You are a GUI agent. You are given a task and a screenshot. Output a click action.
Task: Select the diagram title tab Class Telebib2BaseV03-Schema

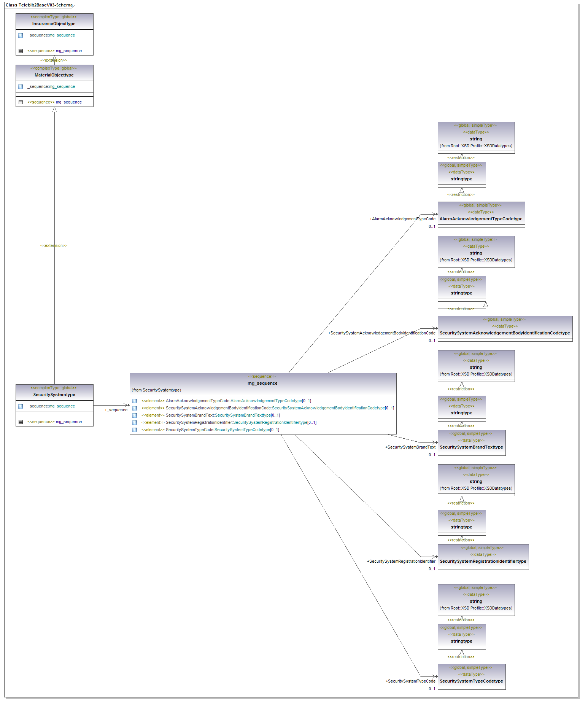[39, 5]
